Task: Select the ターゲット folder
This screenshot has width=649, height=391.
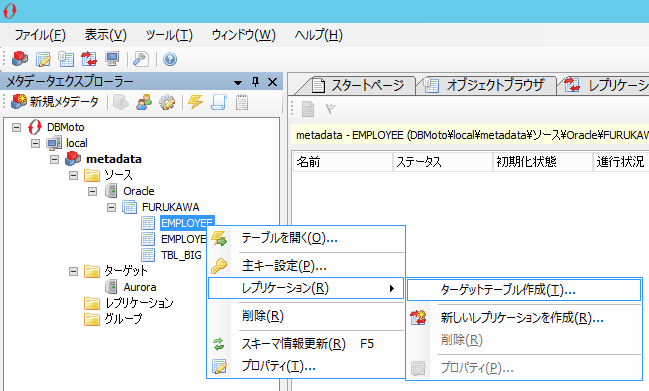Action: click(x=125, y=271)
